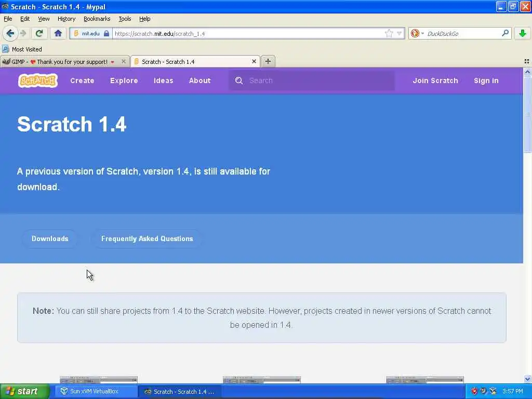Reload the page with refresh icon
The width and height of the screenshot is (532, 399).
[39, 33]
